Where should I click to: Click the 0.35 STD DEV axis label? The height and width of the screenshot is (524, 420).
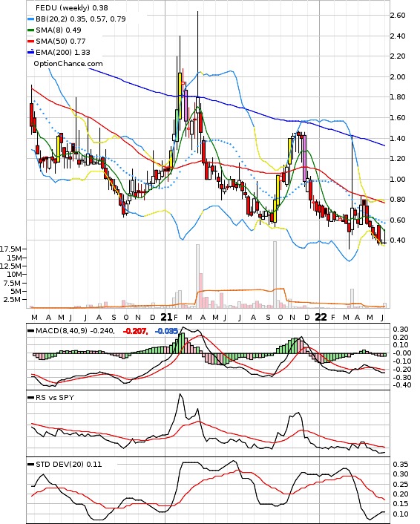[x=400, y=464]
